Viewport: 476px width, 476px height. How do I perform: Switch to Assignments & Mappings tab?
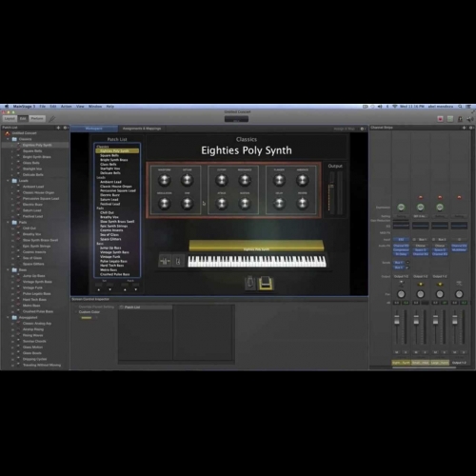point(142,129)
